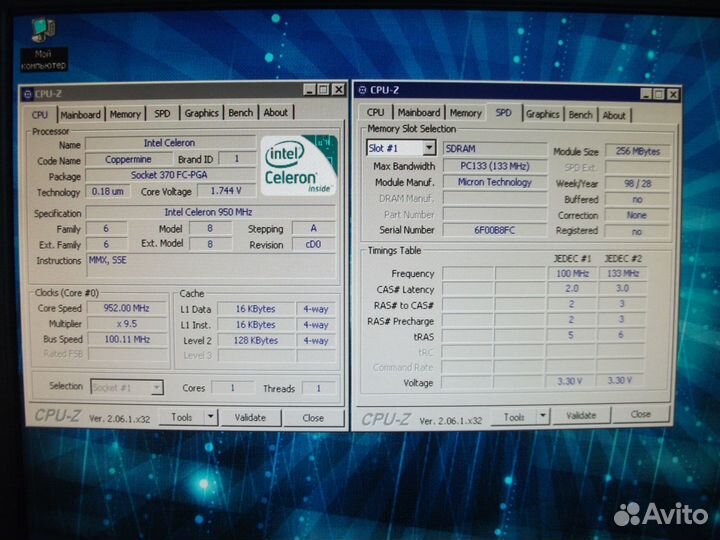
Task: Click the 'Micron Technology' module manufacturer value
Action: (495, 182)
